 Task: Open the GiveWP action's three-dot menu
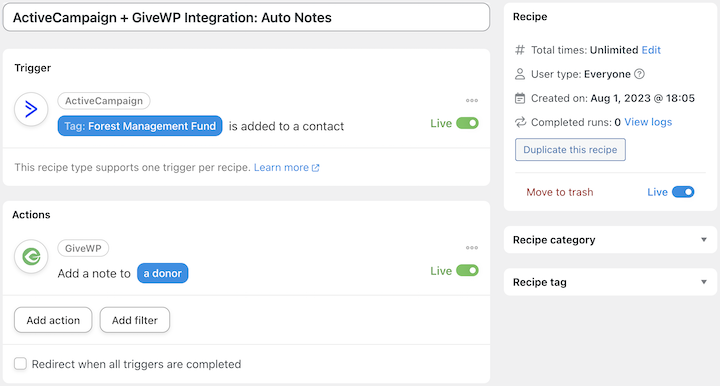click(x=472, y=248)
